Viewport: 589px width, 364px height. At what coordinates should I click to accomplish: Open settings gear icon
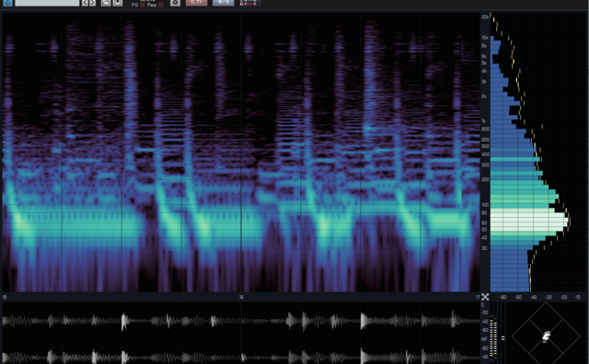pos(175,3)
